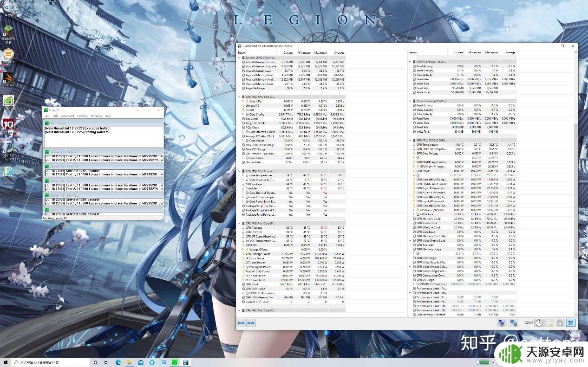Image resolution: width=588 pixels, height=367 pixels.
Task: Select the Total CPU Usage row
Action: [291, 149]
